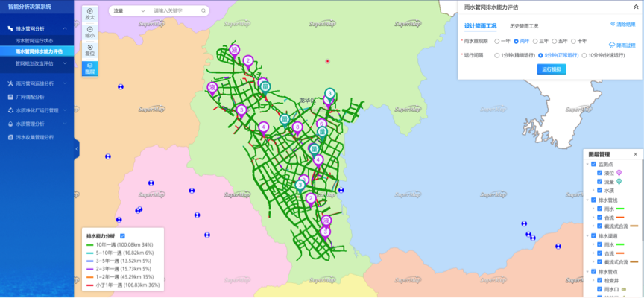The height and width of the screenshot is (298, 644).
Task: Toggle the 图层 layers tool button
Action: pos(89,68)
